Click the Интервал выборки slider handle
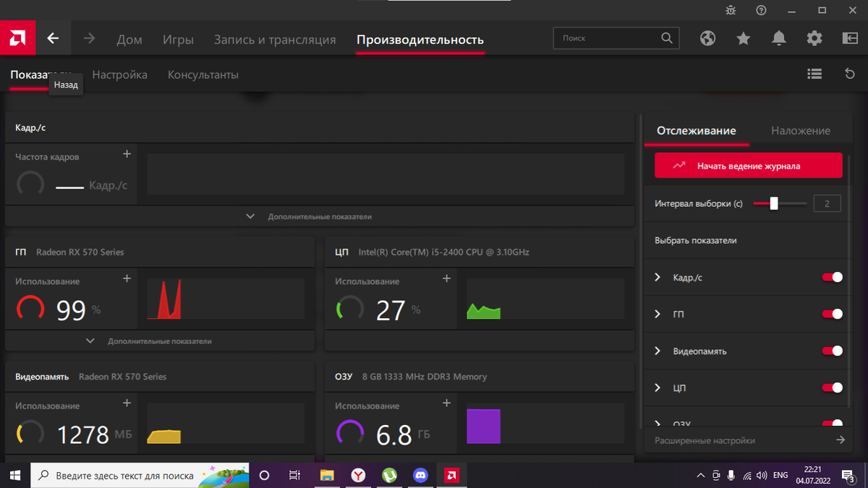 774,203
